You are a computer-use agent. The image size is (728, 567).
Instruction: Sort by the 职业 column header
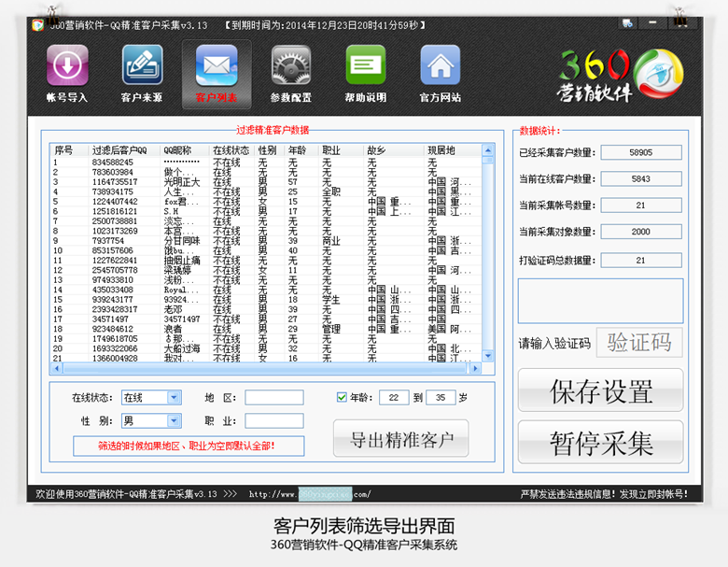(341, 150)
